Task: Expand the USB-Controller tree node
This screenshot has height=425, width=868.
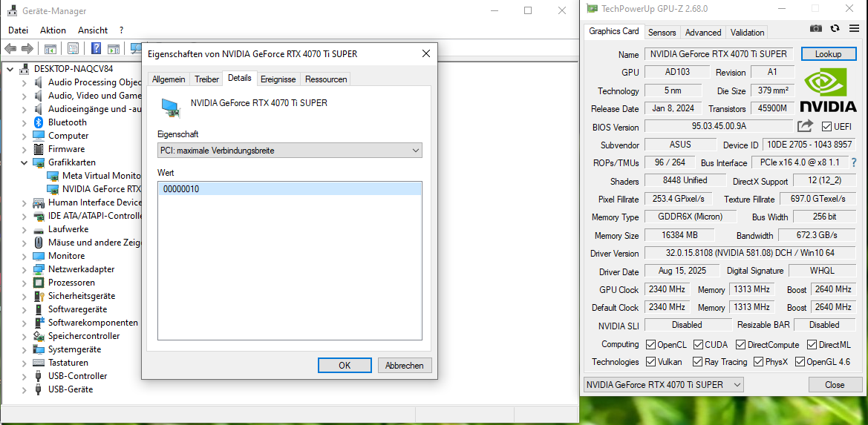Action: pos(24,376)
